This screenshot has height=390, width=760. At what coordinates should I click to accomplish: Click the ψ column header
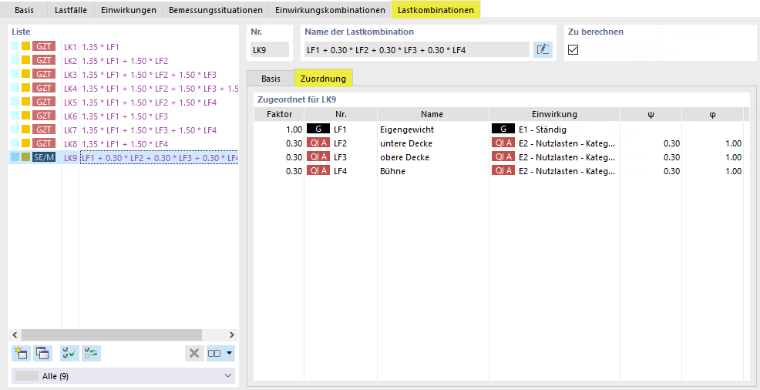point(650,114)
